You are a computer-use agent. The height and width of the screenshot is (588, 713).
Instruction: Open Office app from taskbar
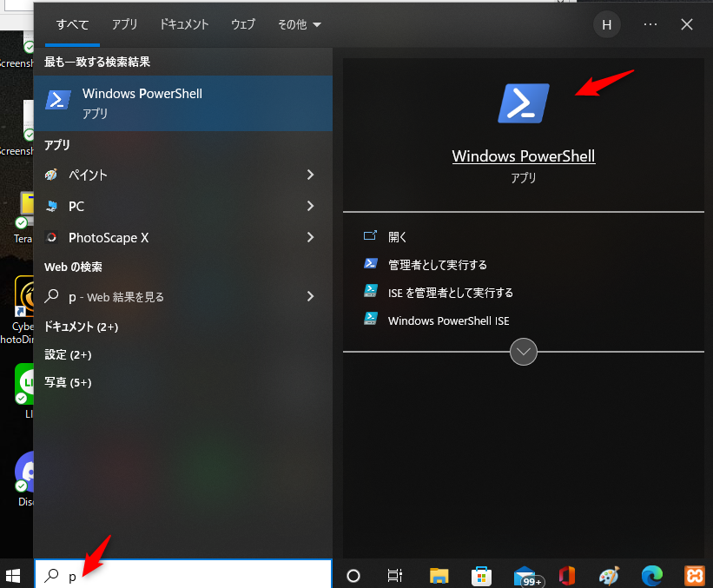[567, 576]
